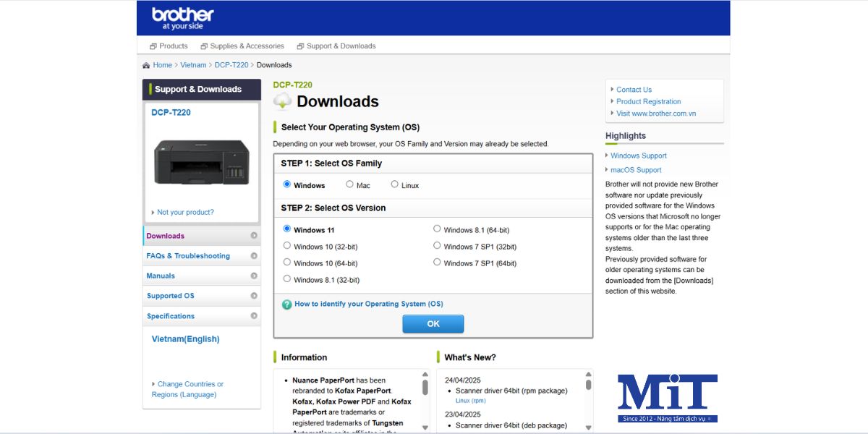The height and width of the screenshot is (434, 868).
Task: Open How to identify your Operating System link
Action: [x=369, y=305]
